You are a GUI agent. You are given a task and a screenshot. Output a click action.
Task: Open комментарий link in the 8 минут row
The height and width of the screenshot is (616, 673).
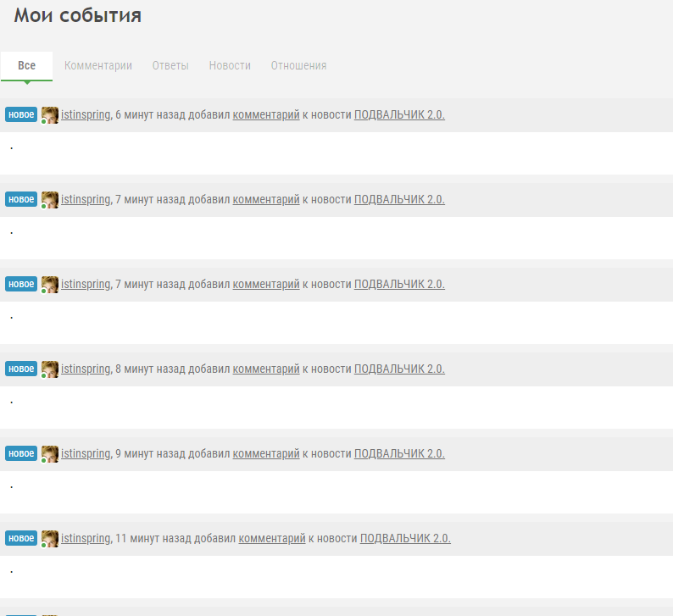point(266,369)
